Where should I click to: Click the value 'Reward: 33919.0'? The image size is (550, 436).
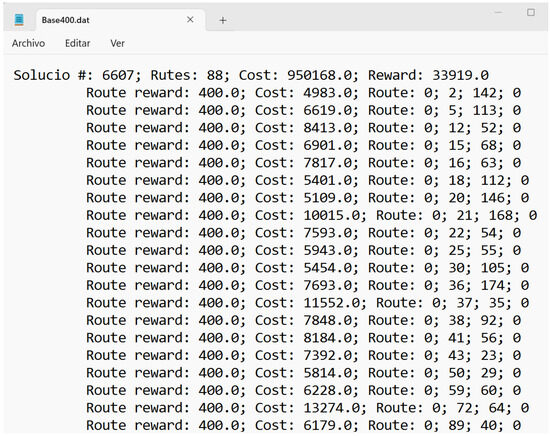[x=428, y=75]
